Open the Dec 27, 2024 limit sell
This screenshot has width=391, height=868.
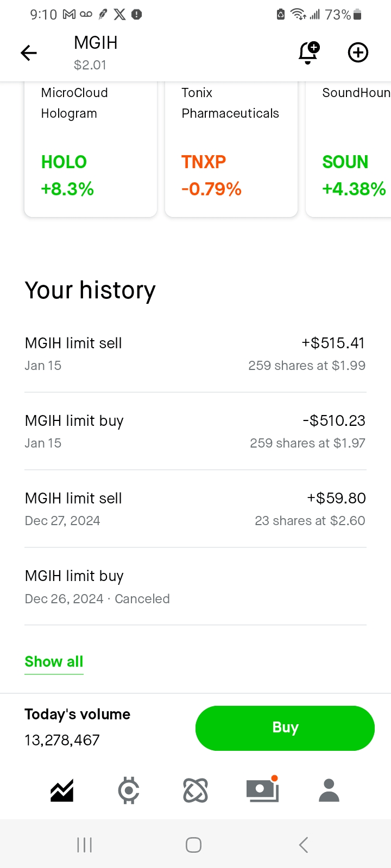coord(195,509)
